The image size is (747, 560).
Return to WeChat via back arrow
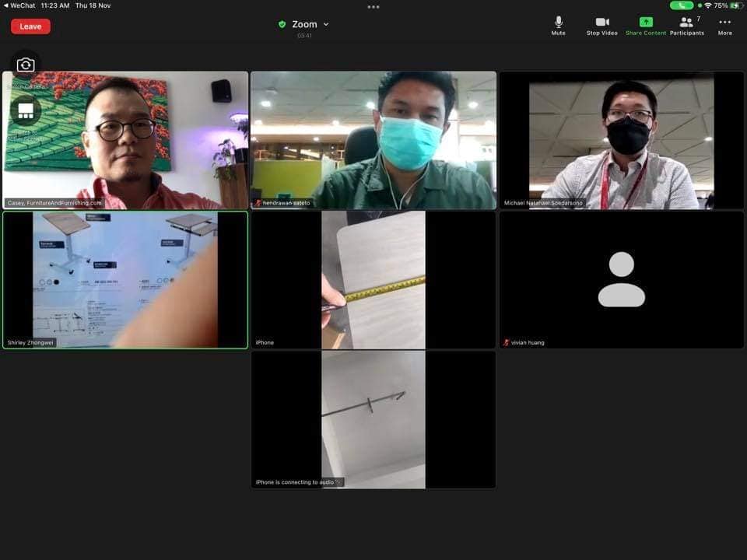6,5
